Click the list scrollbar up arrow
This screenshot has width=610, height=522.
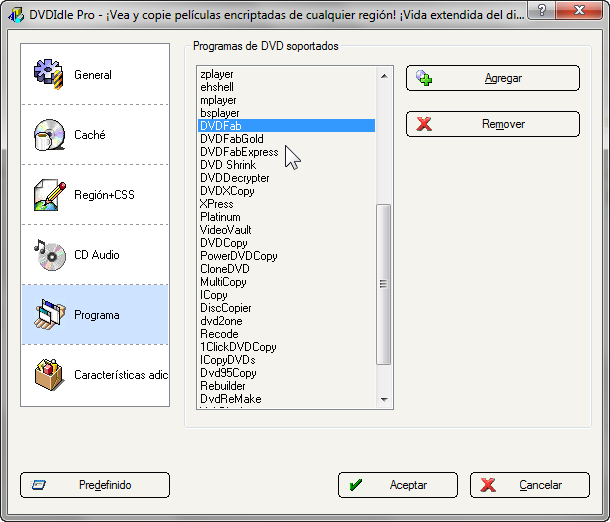(x=384, y=76)
